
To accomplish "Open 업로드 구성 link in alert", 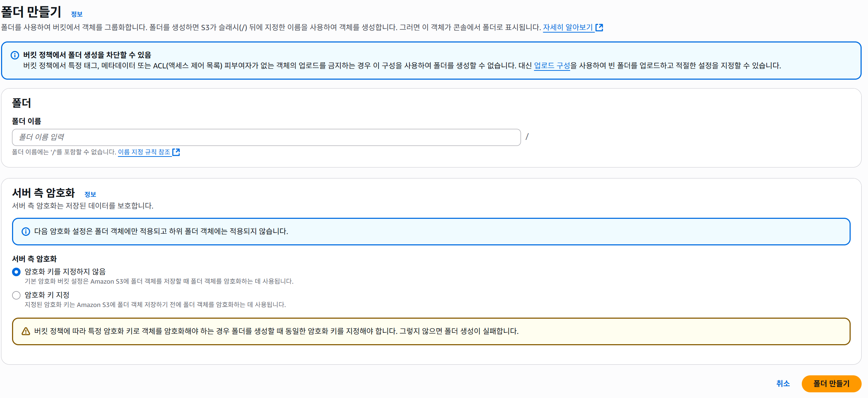I will point(552,66).
